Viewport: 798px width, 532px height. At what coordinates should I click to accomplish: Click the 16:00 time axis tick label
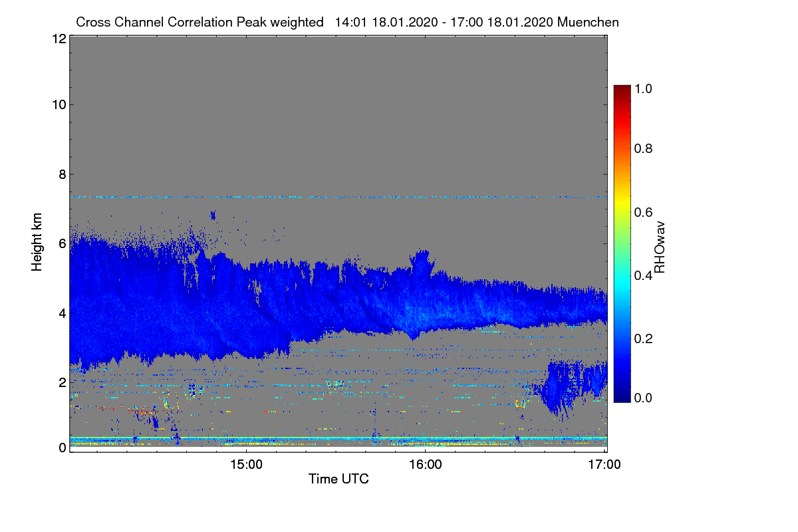click(426, 465)
